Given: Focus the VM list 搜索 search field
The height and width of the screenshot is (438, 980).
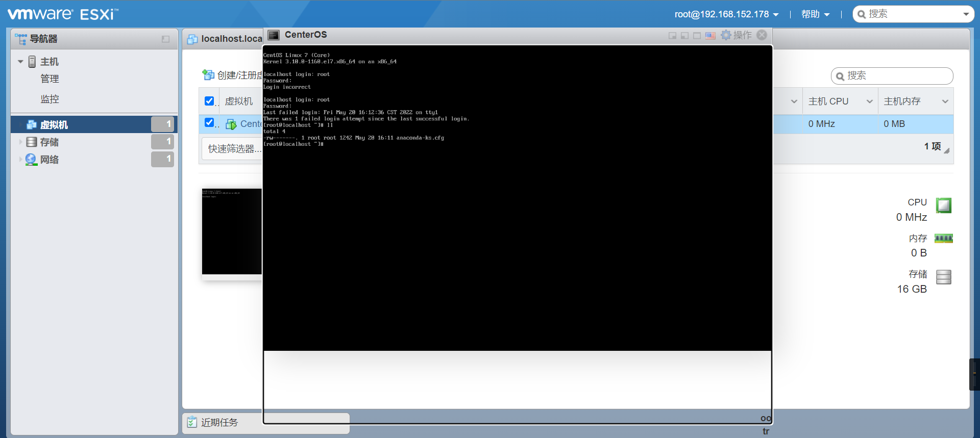Looking at the screenshot, I should coord(892,76).
